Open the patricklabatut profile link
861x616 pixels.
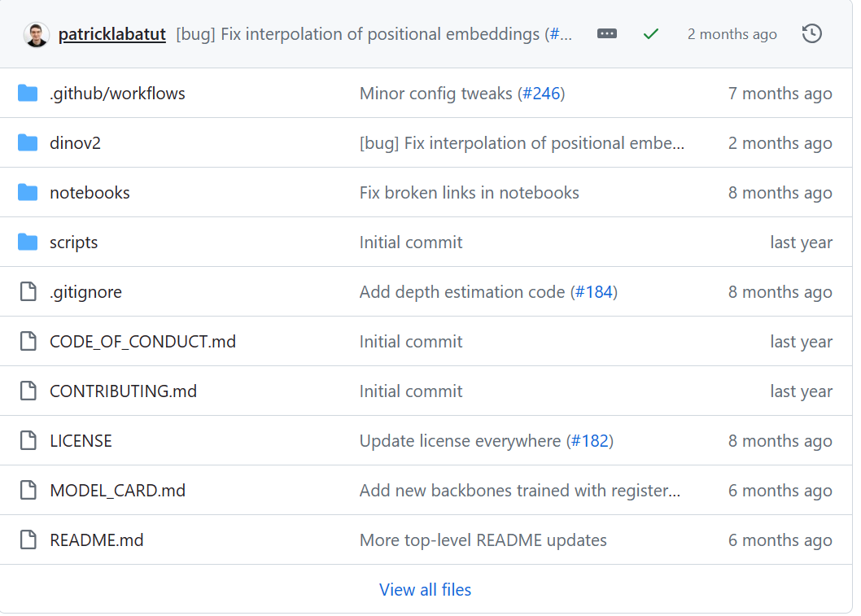[x=112, y=34]
